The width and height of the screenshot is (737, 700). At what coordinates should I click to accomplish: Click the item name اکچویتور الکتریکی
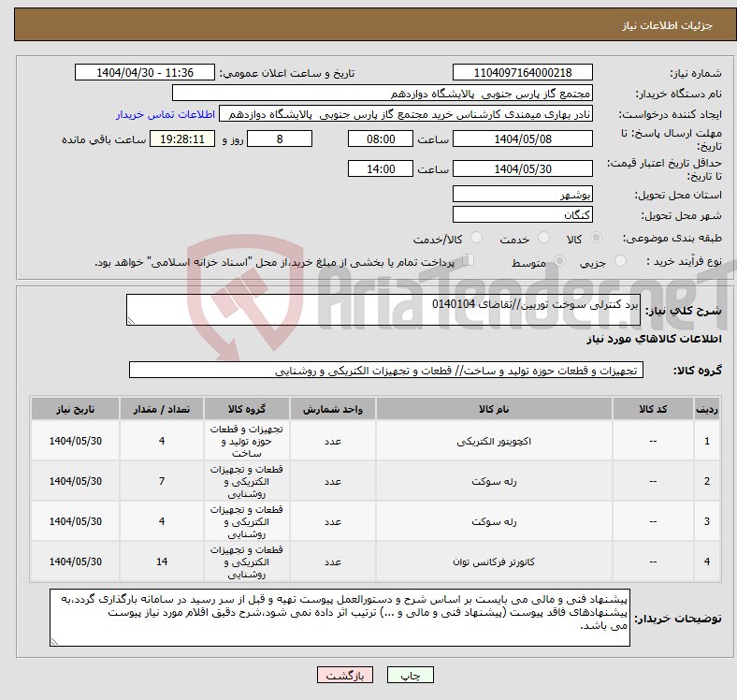(494, 442)
